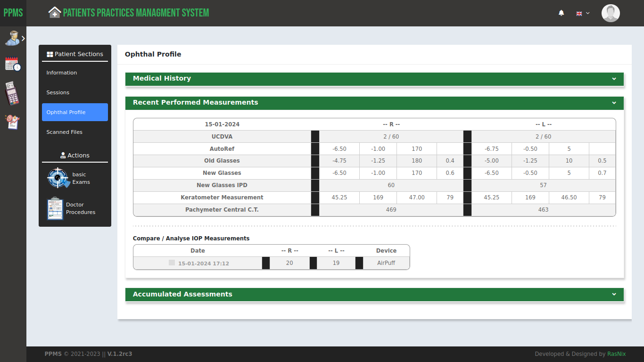Open the patients doctor icon in sidebar
Image resolution: width=644 pixels, height=362 pixels.
pos(12,38)
